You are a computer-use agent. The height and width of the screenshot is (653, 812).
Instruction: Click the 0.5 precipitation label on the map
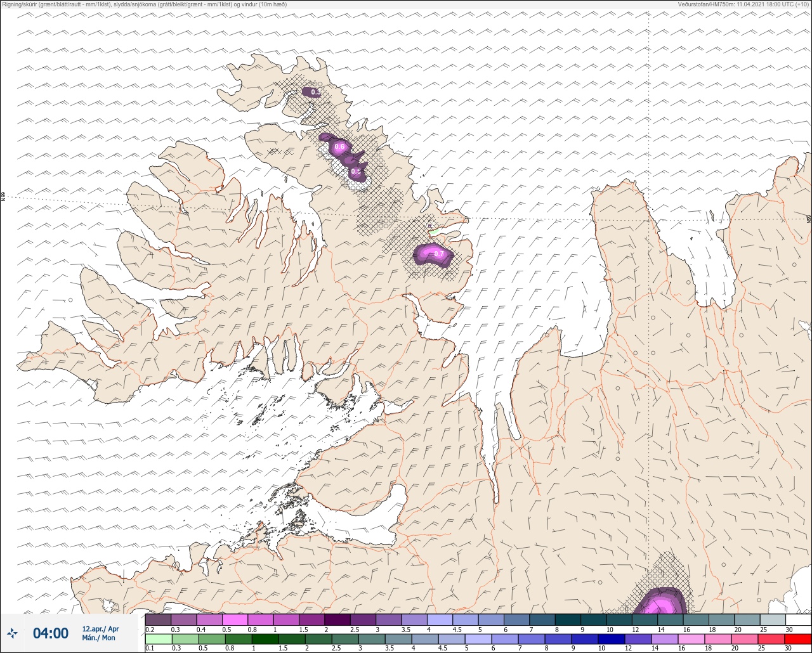(356, 171)
